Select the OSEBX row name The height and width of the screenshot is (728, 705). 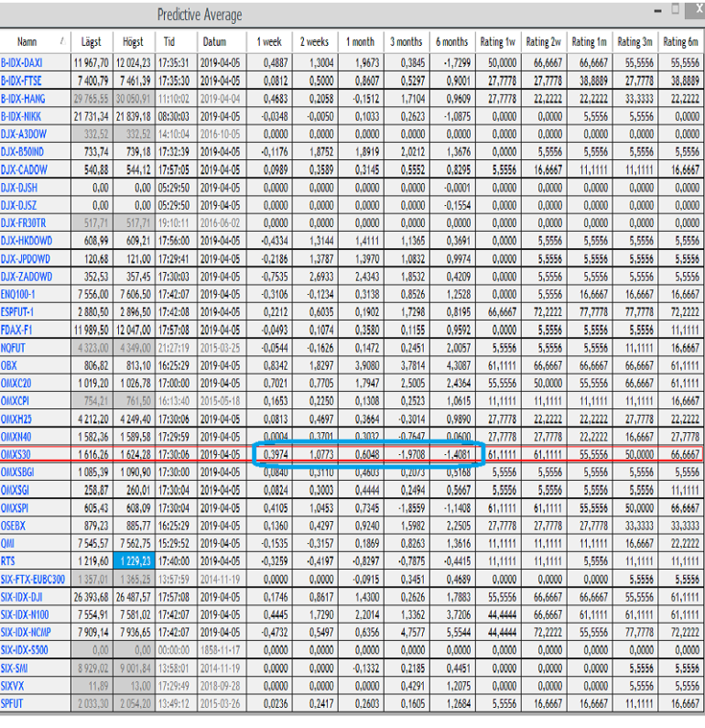point(13,526)
